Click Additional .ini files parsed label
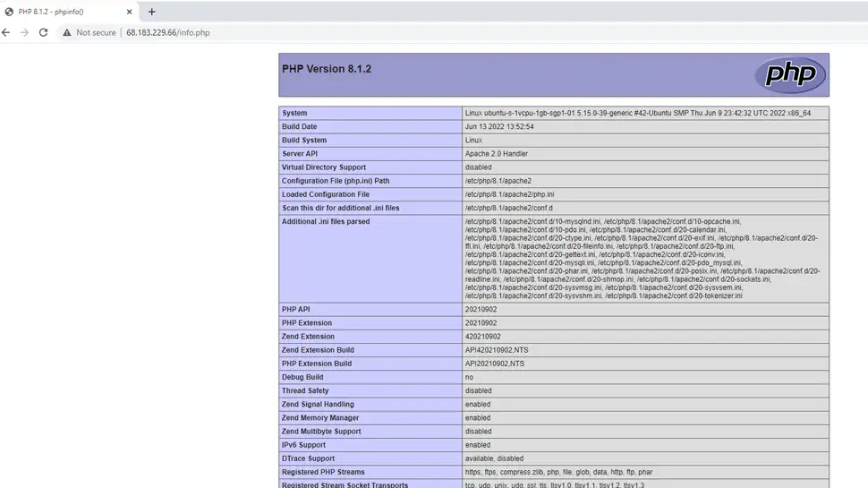 click(x=326, y=221)
